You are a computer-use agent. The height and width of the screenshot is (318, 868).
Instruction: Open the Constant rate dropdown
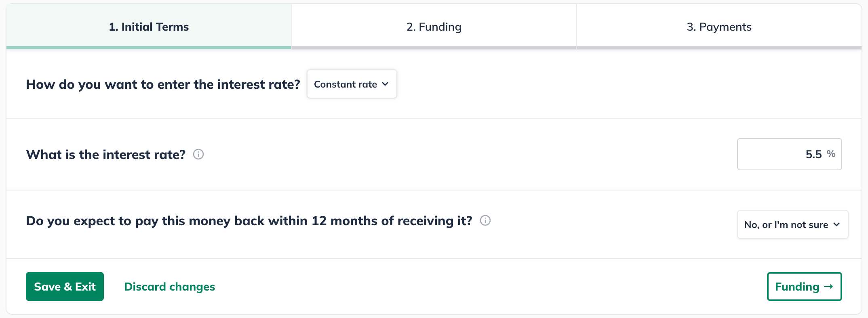[x=352, y=84]
